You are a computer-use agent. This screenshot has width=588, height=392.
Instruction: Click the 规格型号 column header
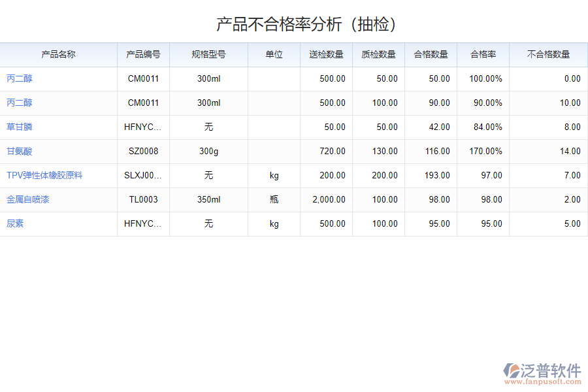(208, 55)
